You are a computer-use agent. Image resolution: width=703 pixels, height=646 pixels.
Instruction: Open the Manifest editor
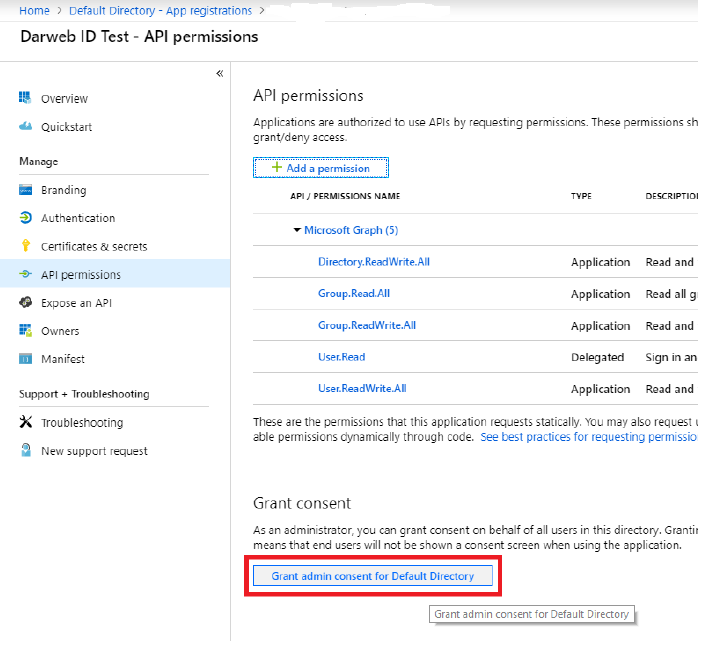pos(63,359)
